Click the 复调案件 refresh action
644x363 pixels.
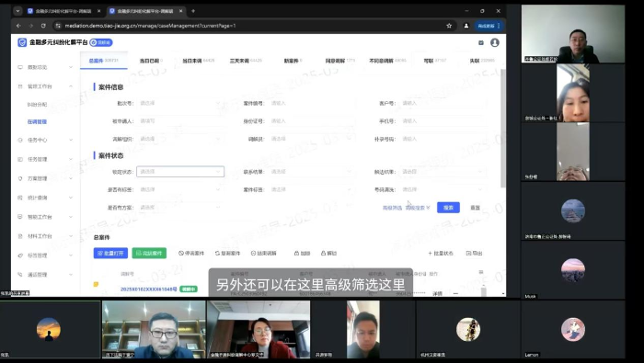[x=227, y=254]
